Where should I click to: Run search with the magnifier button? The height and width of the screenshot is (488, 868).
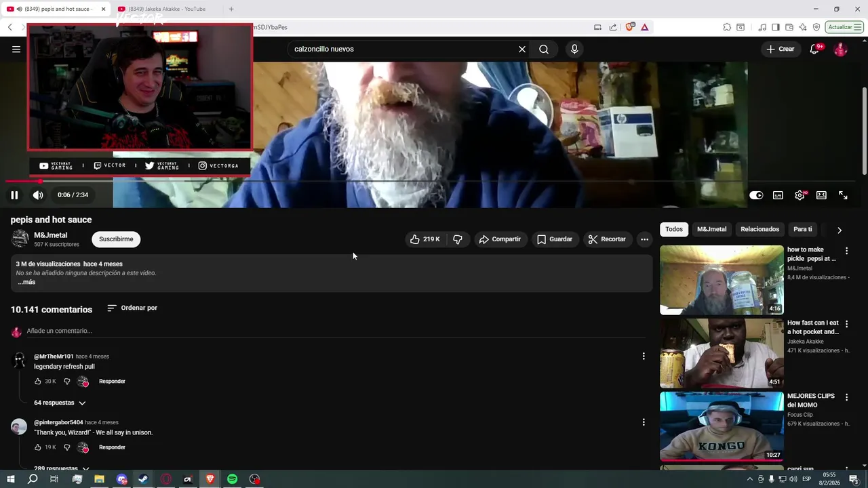(544, 49)
